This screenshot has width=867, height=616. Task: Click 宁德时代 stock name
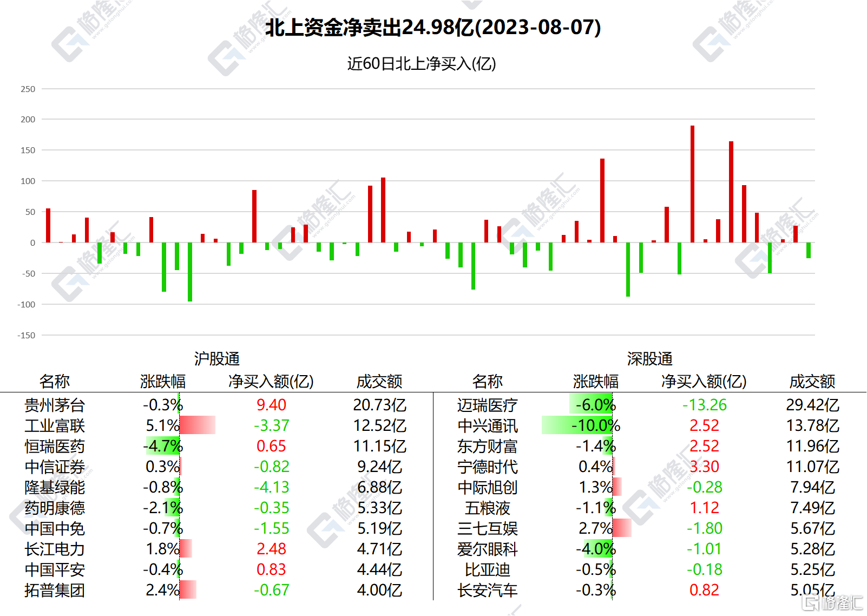coord(488,467)
